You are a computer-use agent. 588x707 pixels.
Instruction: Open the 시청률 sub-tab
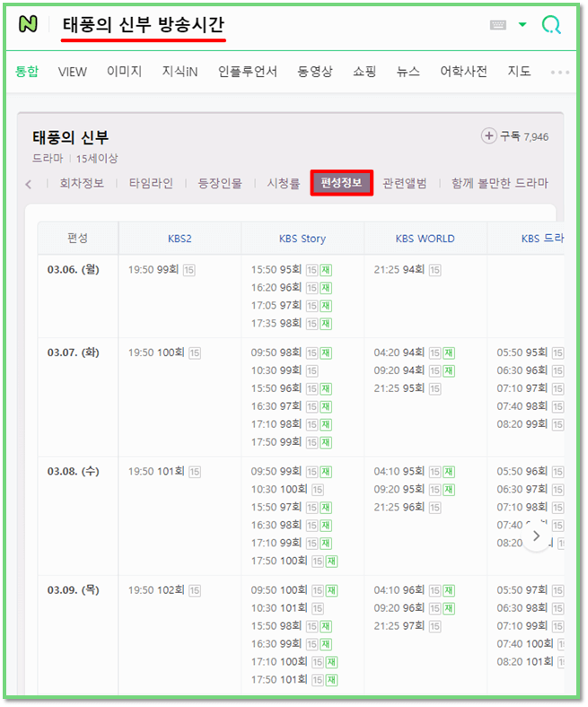(x=284, y=183)
